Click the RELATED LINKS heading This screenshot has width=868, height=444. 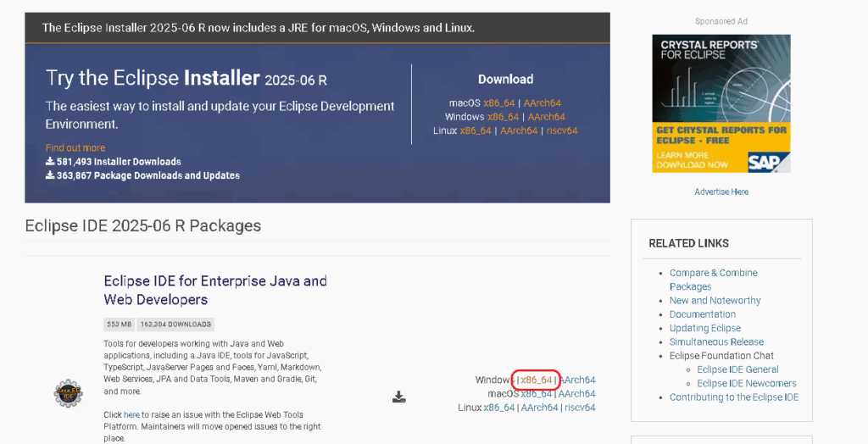[688, 243]
